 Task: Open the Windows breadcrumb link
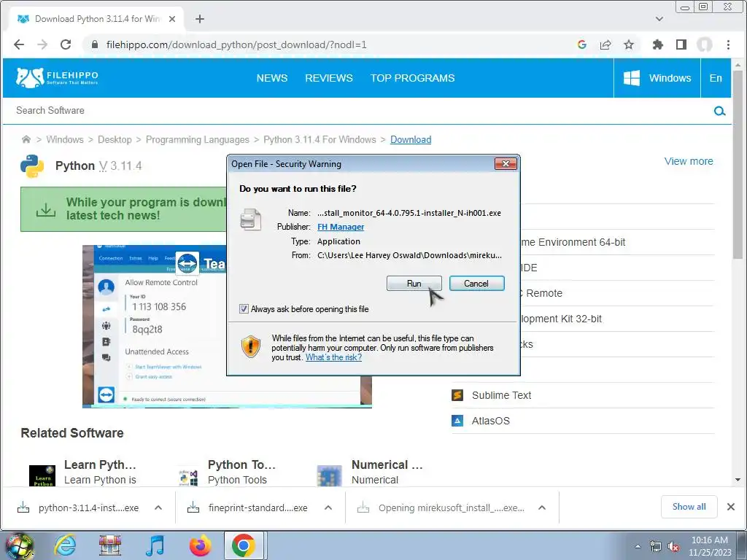65,139
